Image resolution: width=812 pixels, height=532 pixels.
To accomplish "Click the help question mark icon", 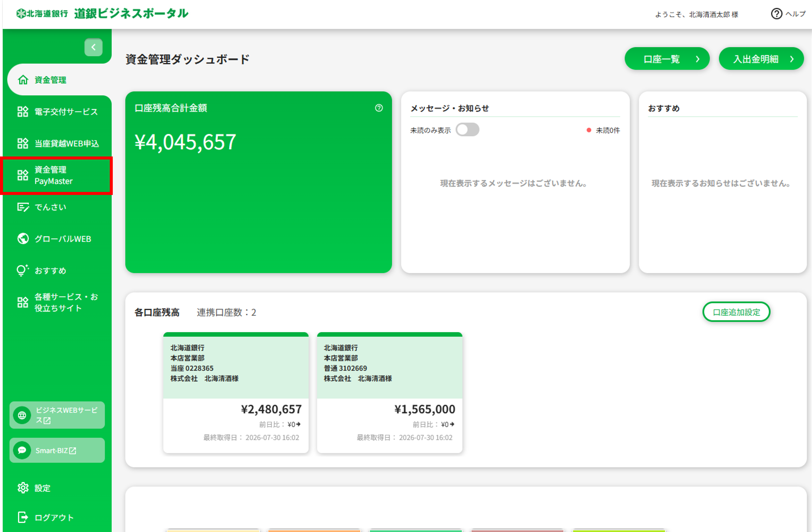I will (x=777, y=14).
